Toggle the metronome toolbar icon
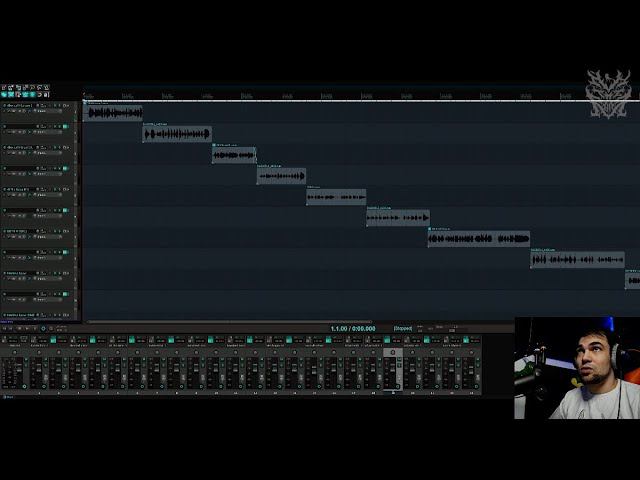The image size is (640, 480). [x=47, y=87]
